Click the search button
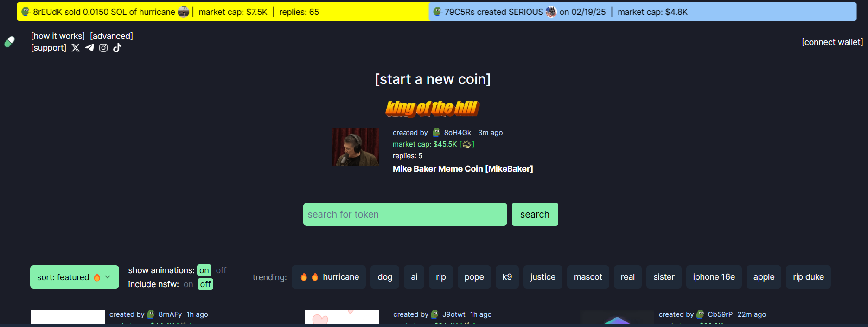 [535, 214]
